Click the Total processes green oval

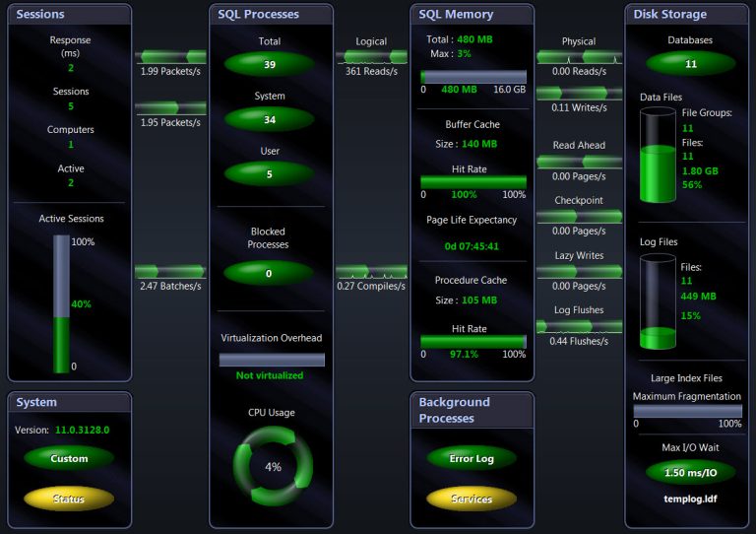(x=269, y=64)
